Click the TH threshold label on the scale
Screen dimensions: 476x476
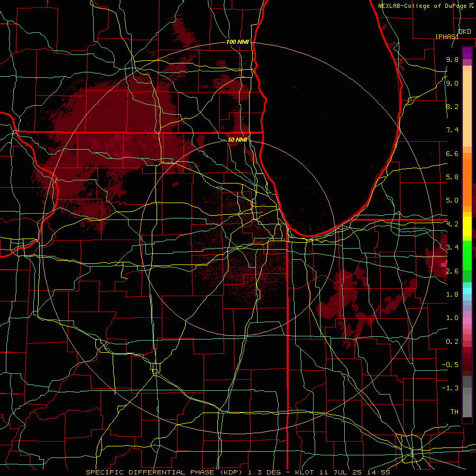tap(454, 412)
